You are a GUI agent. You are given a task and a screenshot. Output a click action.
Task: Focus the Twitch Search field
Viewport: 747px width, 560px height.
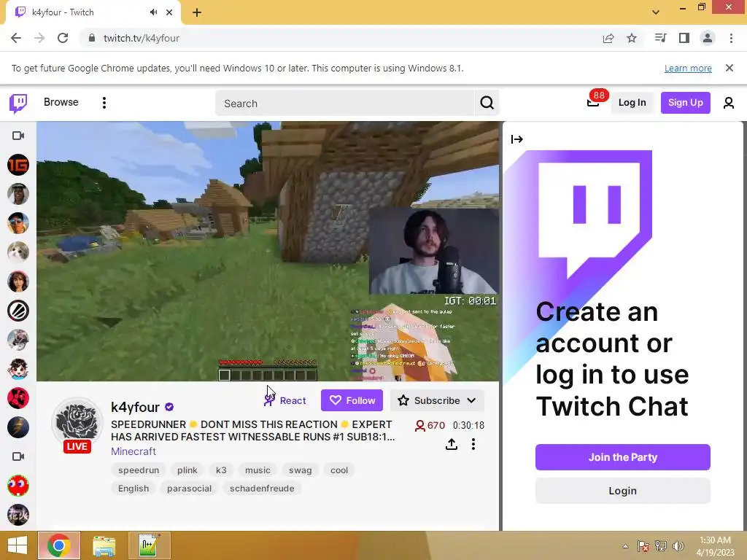(345, 103)
